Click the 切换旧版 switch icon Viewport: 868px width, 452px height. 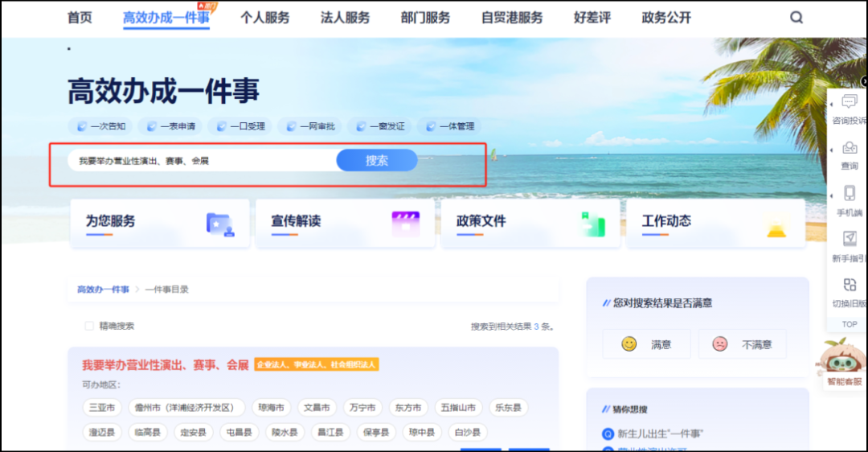pyautogui.click(x=850, y=285)
